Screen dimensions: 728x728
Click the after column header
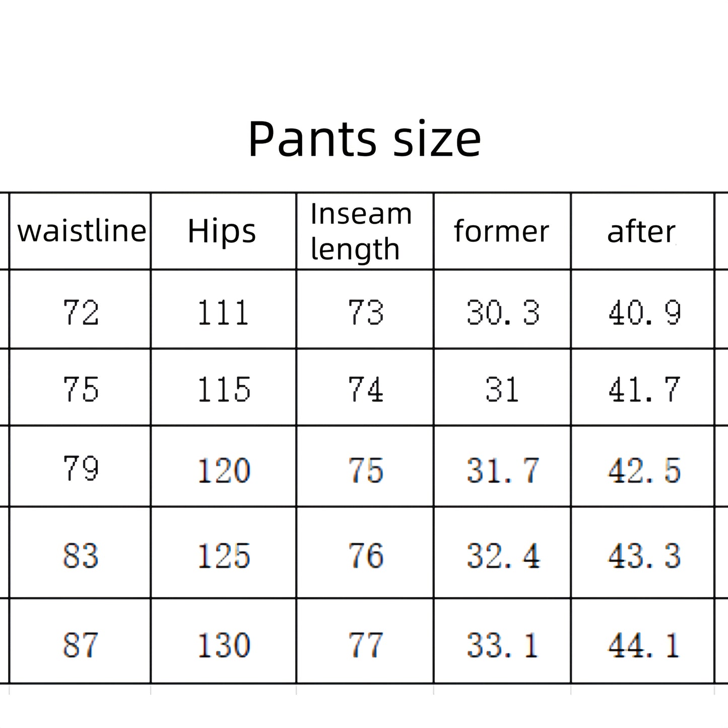tap(641, 231)
